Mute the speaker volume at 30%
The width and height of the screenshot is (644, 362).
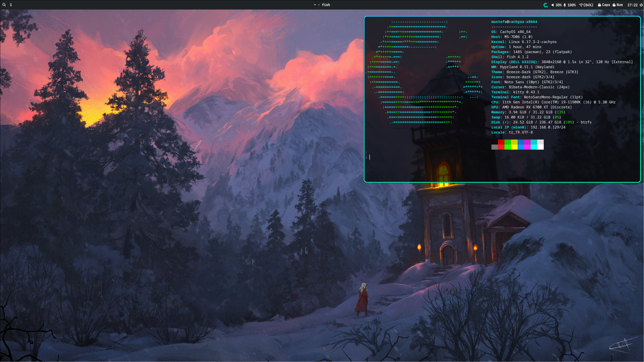[x=556, y=5]
